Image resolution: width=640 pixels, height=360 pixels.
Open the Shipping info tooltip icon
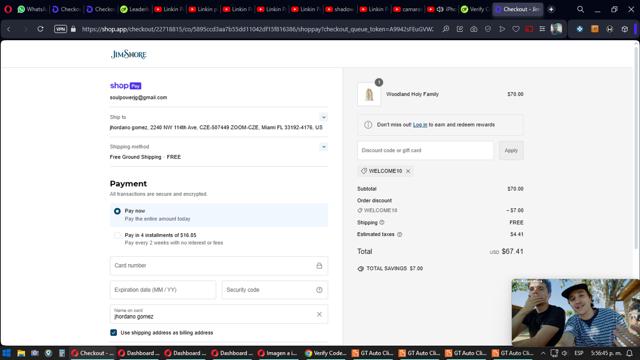(x=382, y=222)
